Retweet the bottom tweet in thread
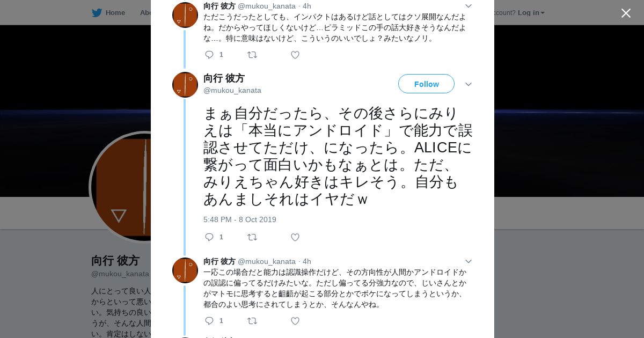 [252, 321]
